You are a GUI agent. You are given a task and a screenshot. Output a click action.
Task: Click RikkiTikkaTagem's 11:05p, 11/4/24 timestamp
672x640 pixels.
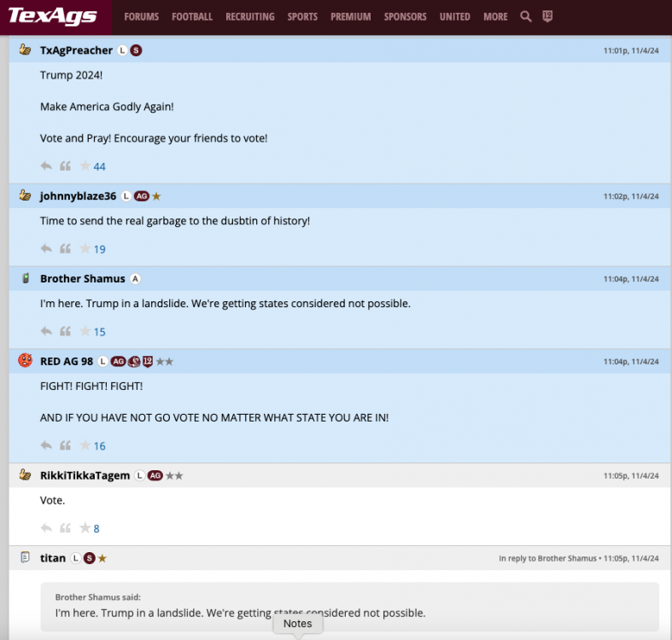click(x=631, y=475)
